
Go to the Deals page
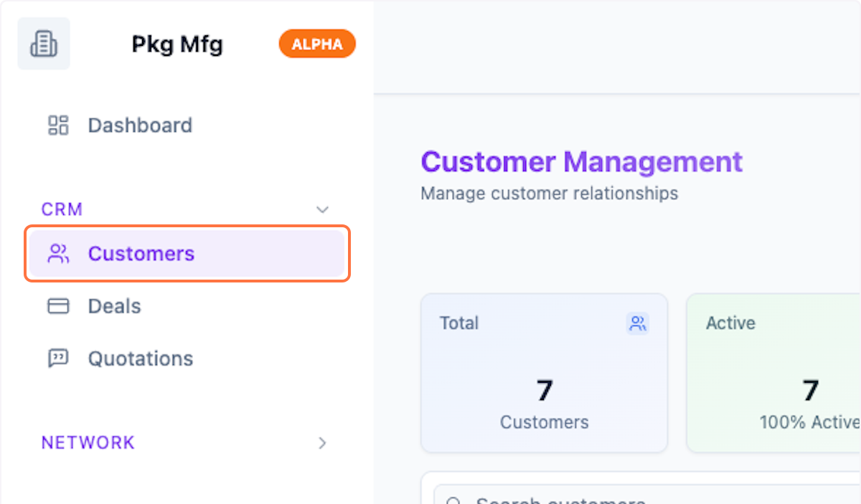click(115, 306)
